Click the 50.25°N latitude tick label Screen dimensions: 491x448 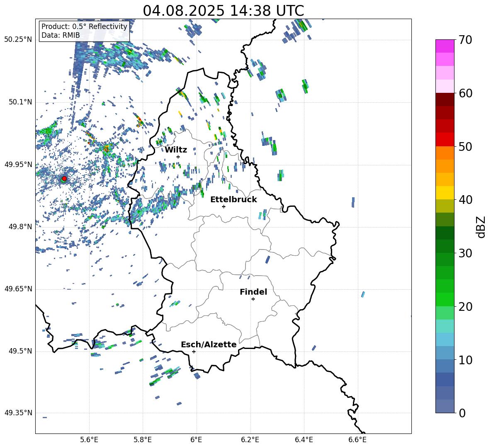pyautogui.click(x=18, y=40)
